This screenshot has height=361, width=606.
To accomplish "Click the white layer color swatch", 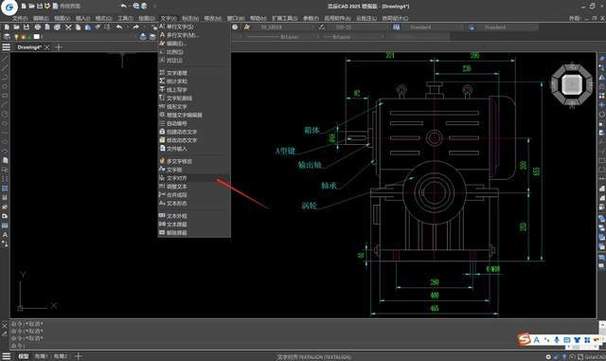I will 37,37.
